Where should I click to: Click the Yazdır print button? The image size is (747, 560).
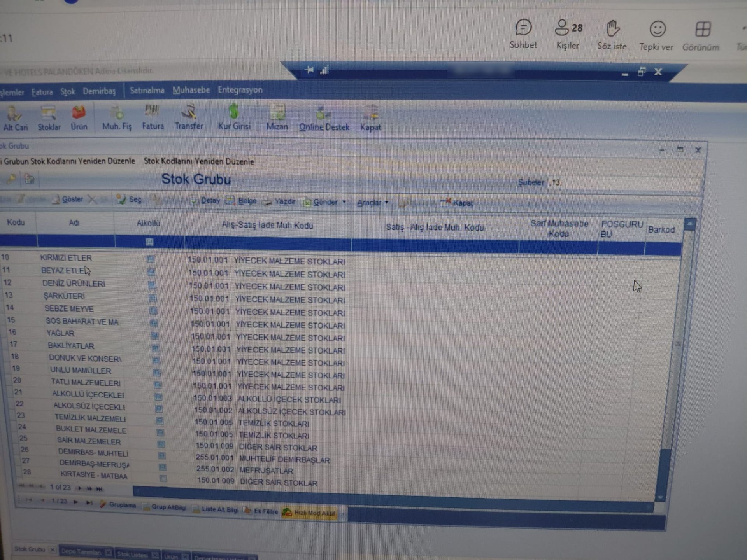(279, 201)
